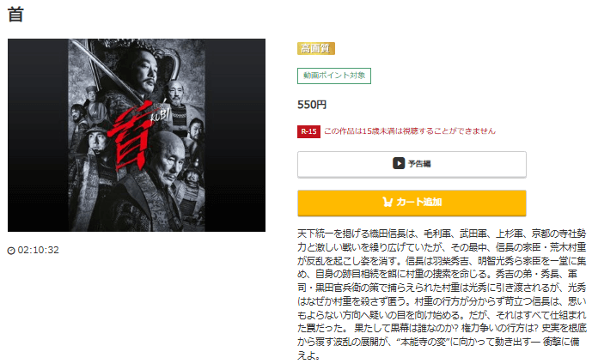
Task: Click the synopsis paragraph starting 天下統一
Action: (442, 294)
